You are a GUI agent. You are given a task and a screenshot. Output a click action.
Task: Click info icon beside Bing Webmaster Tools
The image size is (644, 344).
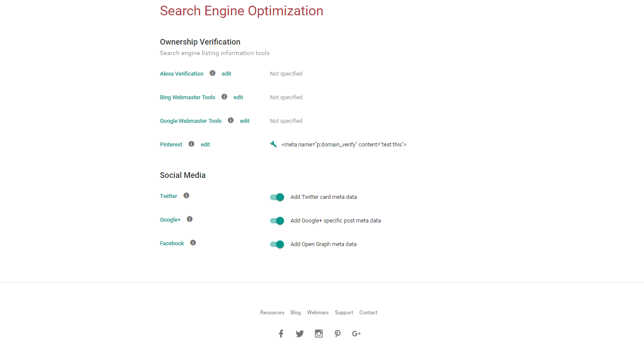(x=224, y=97)
